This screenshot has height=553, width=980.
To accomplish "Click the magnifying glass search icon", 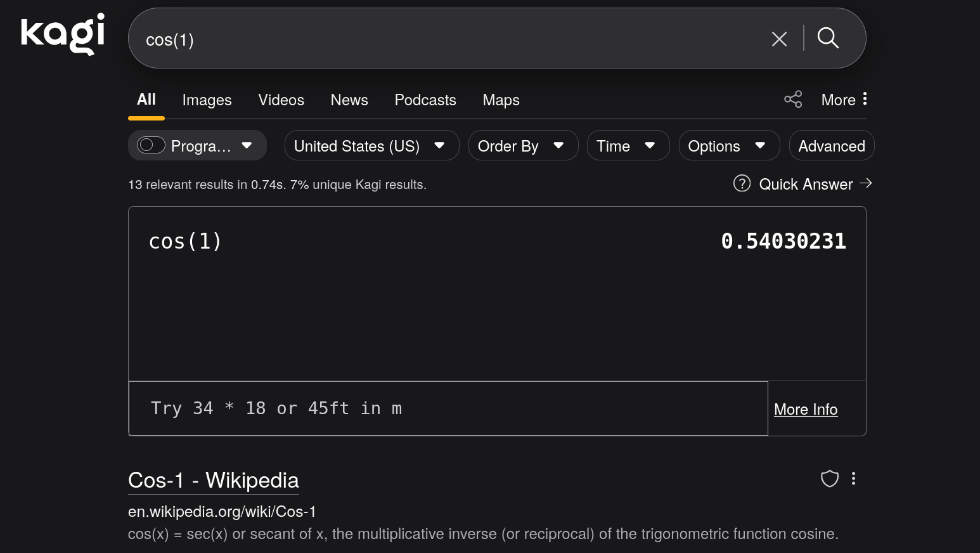I will pos(827,38).
